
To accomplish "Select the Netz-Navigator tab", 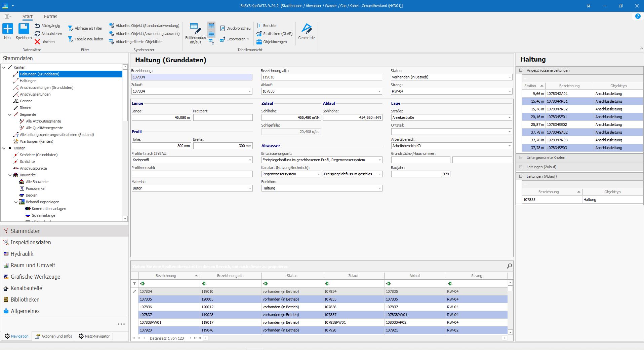I will coord(94,336).
